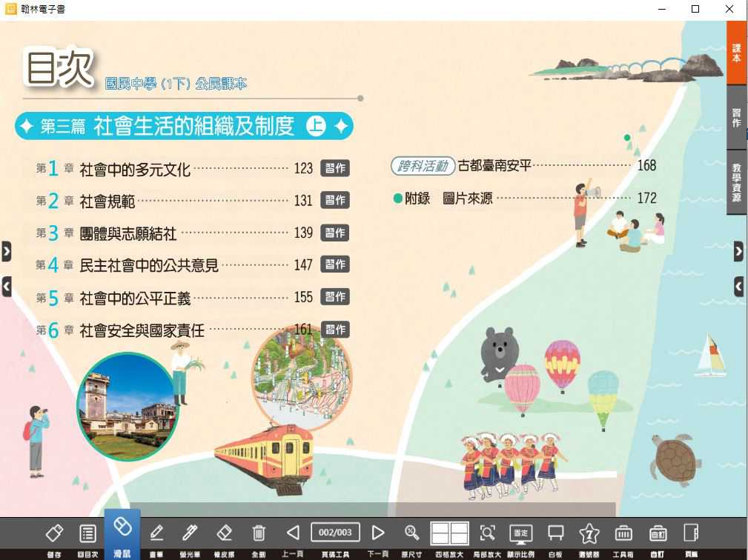Click page number 172
This screenshot has width=748, height=560.
(x=647, y=198)
